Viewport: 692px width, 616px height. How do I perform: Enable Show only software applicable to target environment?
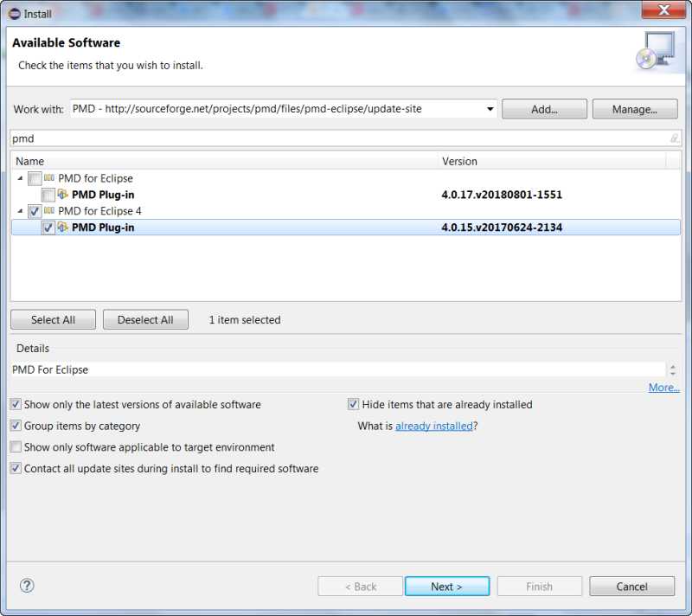coord(16,446)
